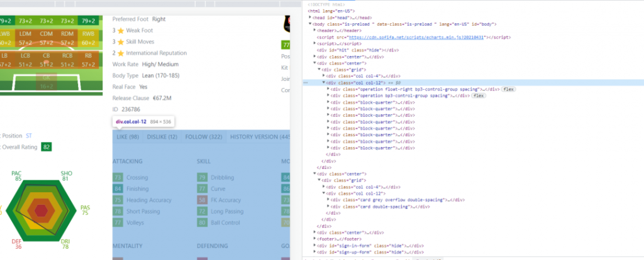
Task: Click the GK position cell on pitch
Action: tap(47, 82)
